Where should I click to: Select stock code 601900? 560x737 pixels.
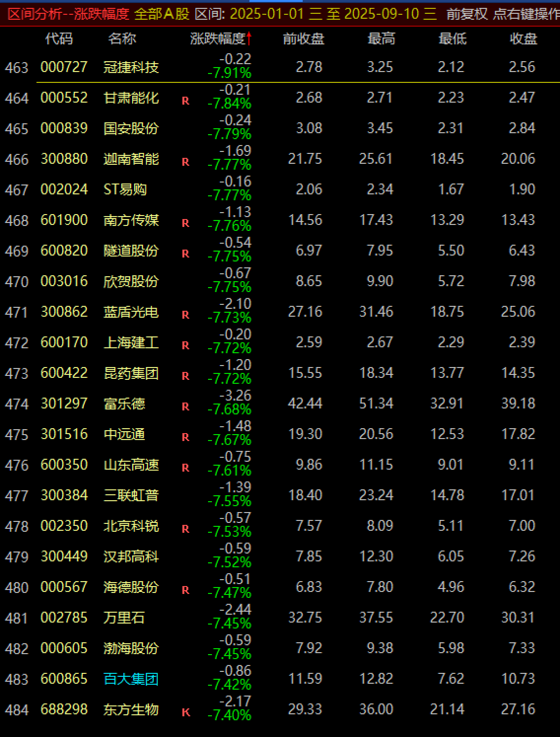tap(64, 220)
